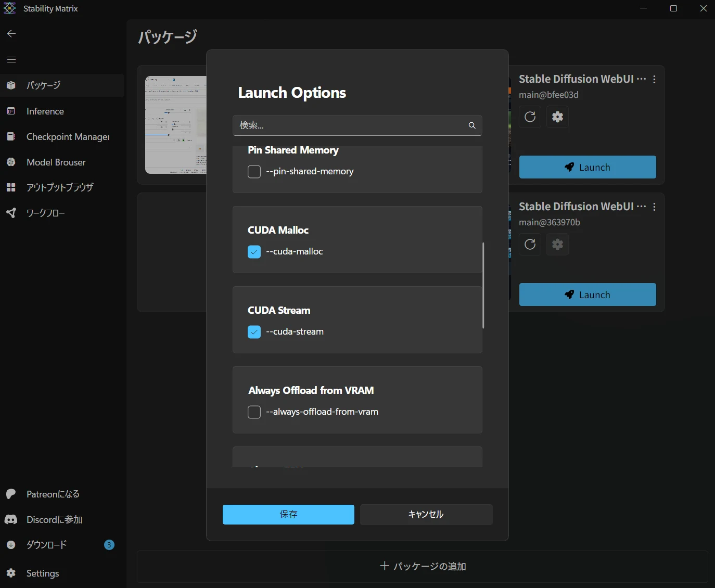Open three-dot menu for main@bfee03d package
The width and height of the screenshot is (715, 588).
(x=654, y=80)
